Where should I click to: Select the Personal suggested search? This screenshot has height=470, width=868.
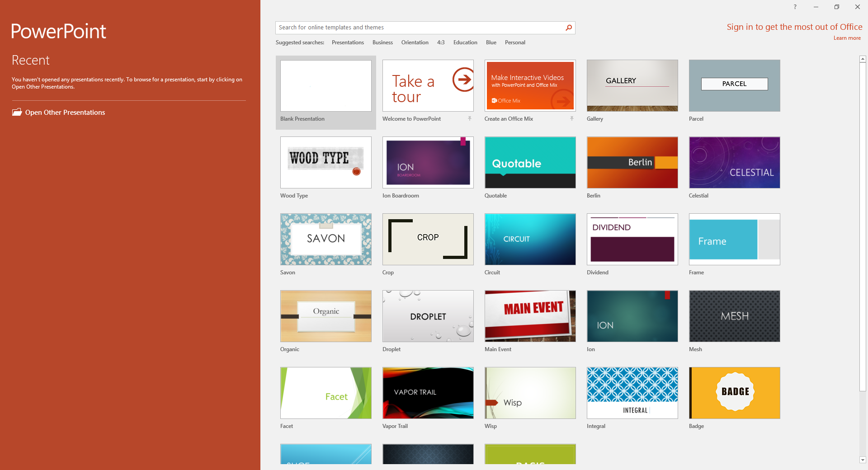point(515,42)
